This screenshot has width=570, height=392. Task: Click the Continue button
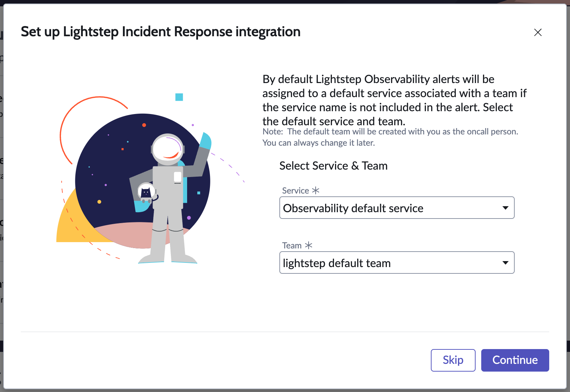515,360
